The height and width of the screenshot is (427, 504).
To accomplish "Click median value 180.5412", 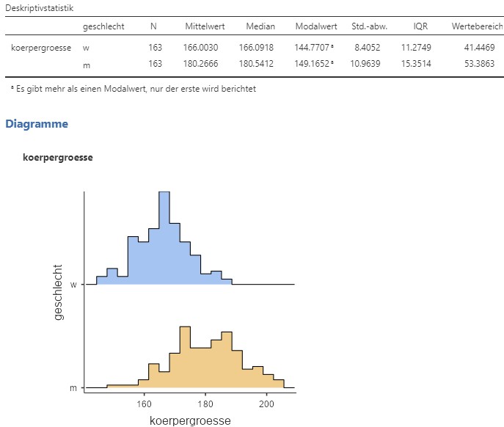I will tap(256, 64).
